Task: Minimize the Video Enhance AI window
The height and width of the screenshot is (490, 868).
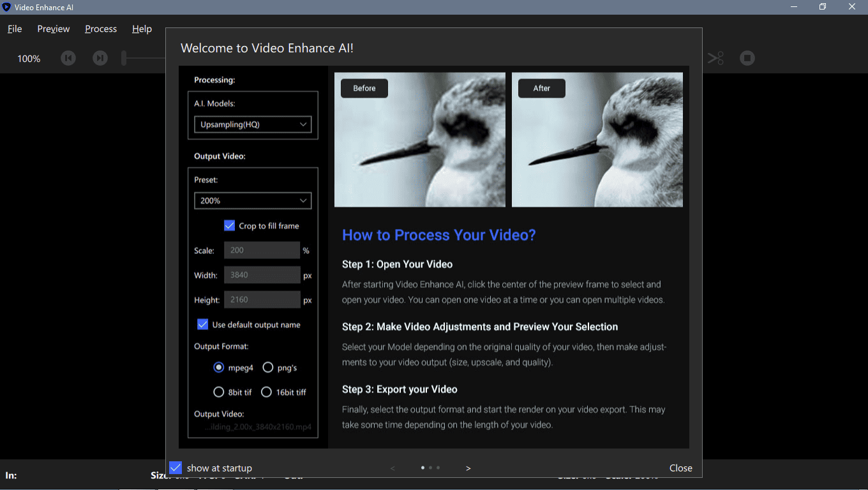Action: click(794, 7)
